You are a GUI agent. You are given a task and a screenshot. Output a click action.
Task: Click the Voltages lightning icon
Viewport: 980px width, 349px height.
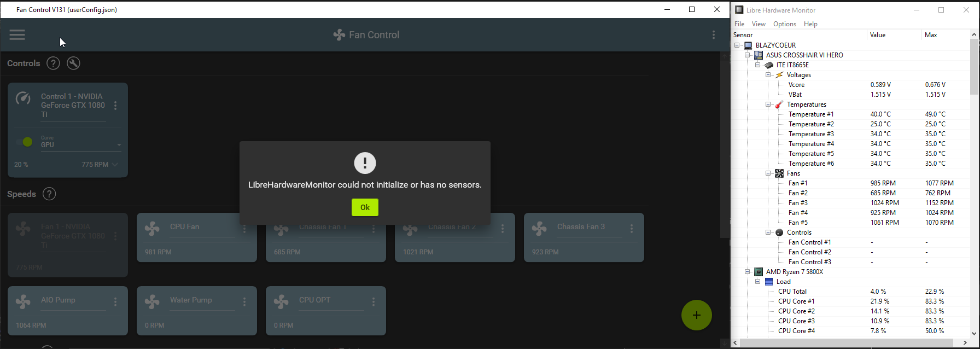(x=779, y=75)
